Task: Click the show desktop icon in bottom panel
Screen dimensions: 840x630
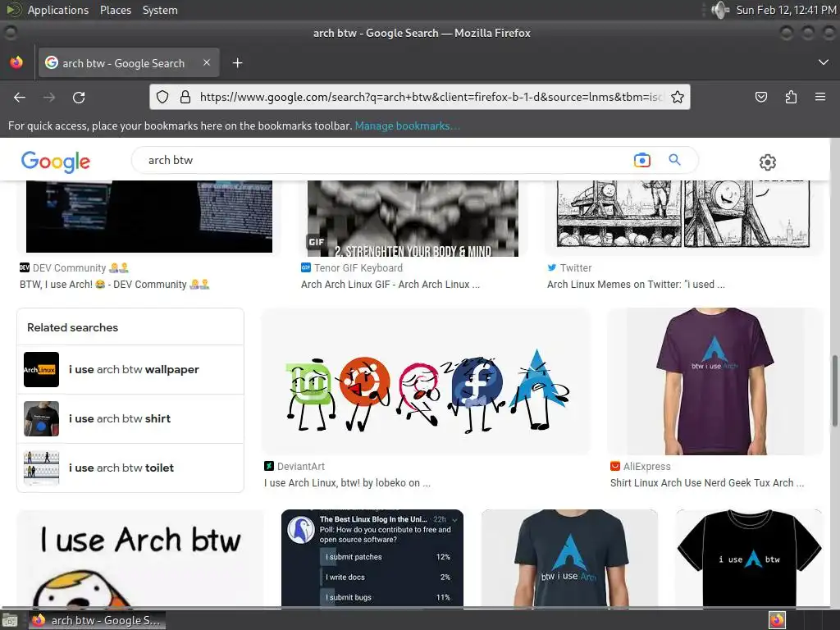Action: [10, 620]
